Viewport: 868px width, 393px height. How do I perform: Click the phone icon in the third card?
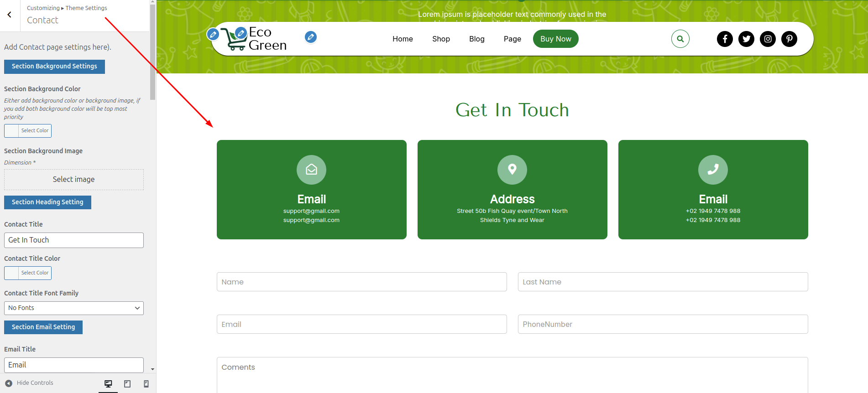(713, 170)
